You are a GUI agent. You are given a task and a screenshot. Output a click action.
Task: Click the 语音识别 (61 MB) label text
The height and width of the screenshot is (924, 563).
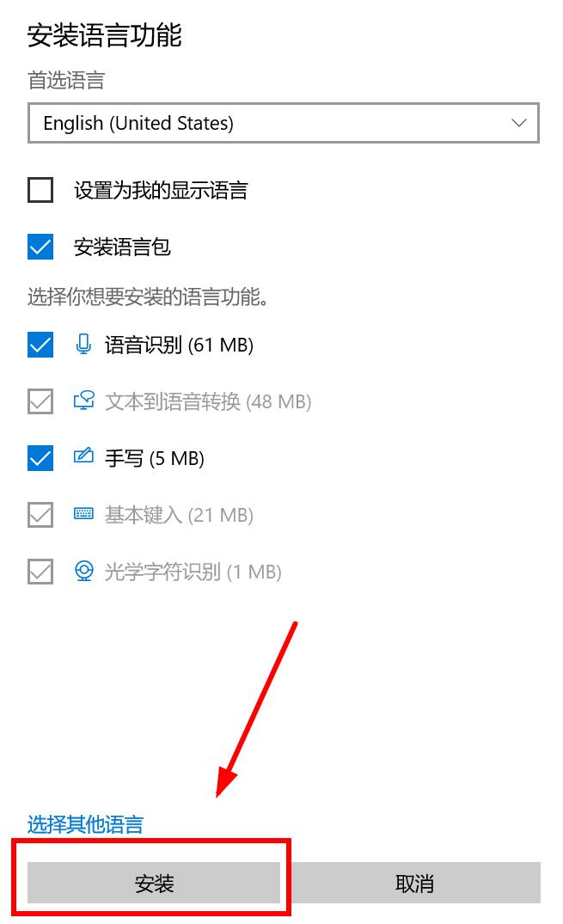pyautogui.click(x=180, y=345)
